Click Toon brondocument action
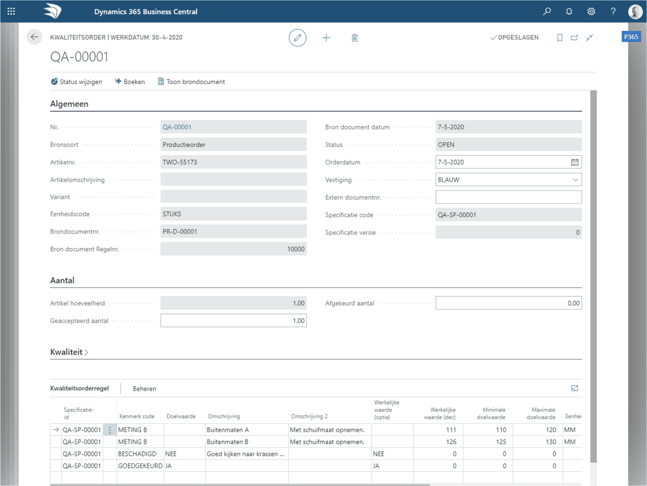Screen dimensions: 647x486 point(191,82)
